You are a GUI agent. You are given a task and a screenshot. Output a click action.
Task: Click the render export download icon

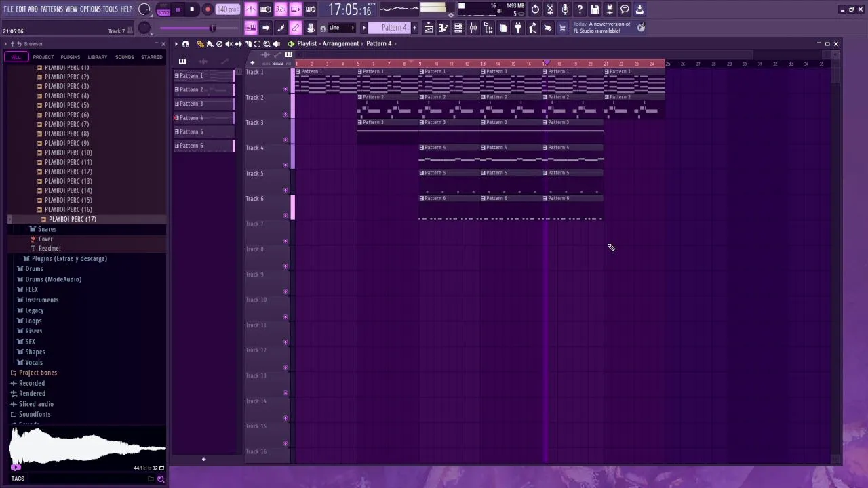click(x=639, y=9)
